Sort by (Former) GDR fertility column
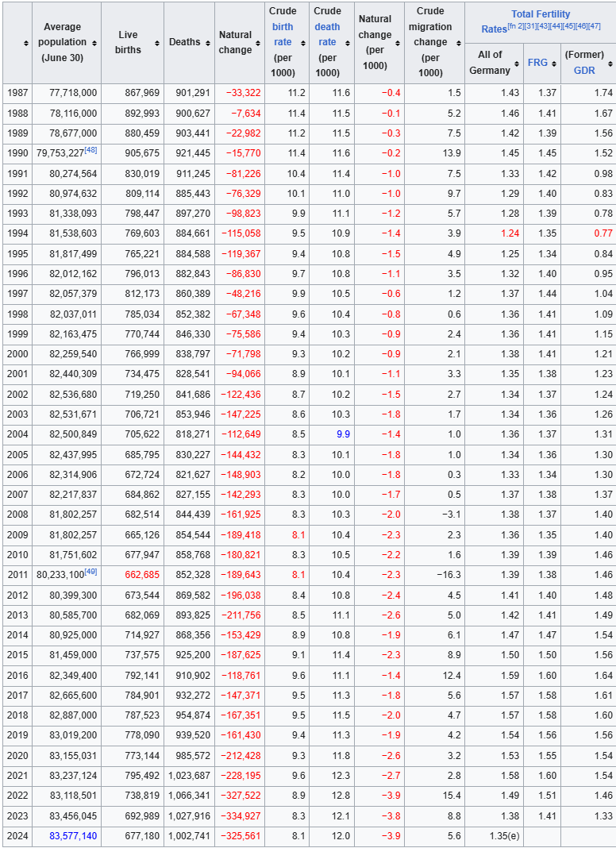The width and height of the screenshot is (616, 848). (610, 64)
